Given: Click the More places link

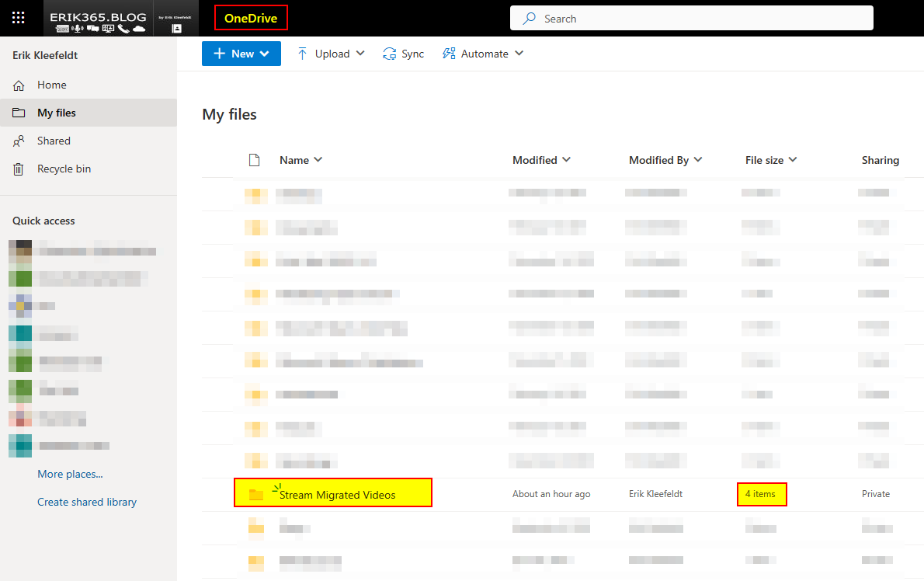Looking at the screenshot, I should coord(70,474).
